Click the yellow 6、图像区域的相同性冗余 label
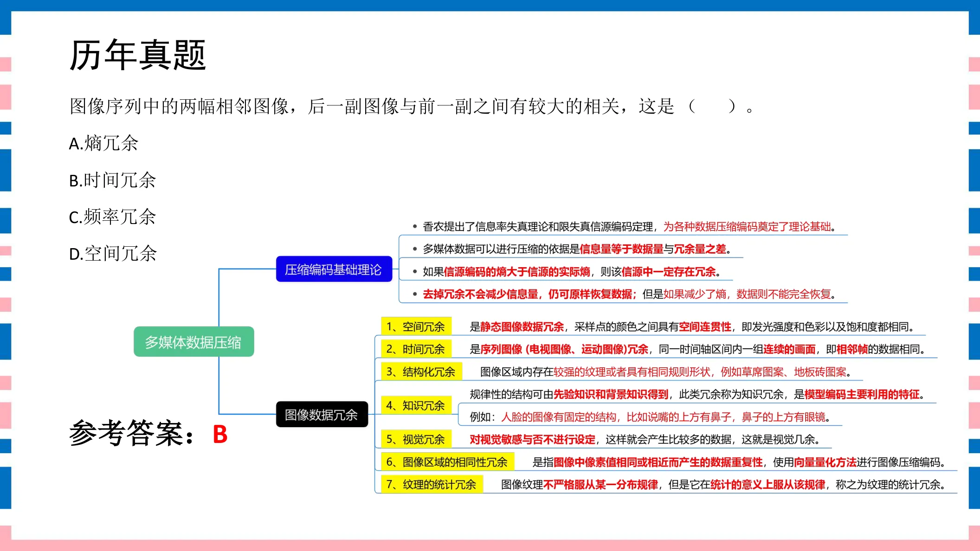This screenshot has height=551, width=980. pyautogui.click(x=447, y=462)
